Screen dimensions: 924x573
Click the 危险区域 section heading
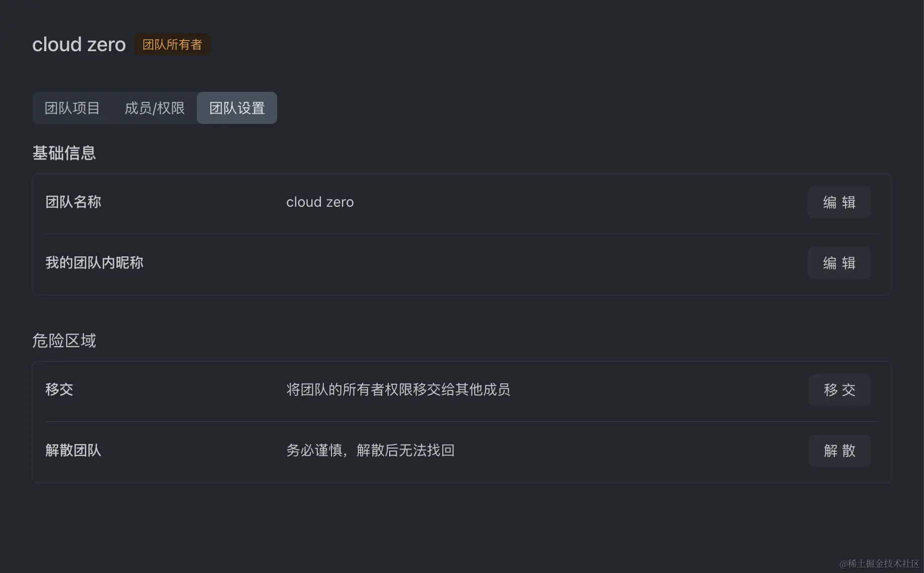(x=64, y=341)
